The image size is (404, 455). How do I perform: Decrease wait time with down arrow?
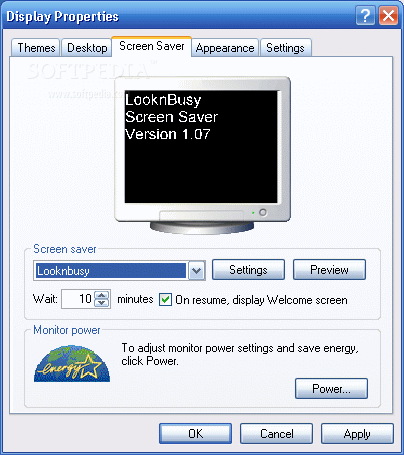tap(102, 303)
